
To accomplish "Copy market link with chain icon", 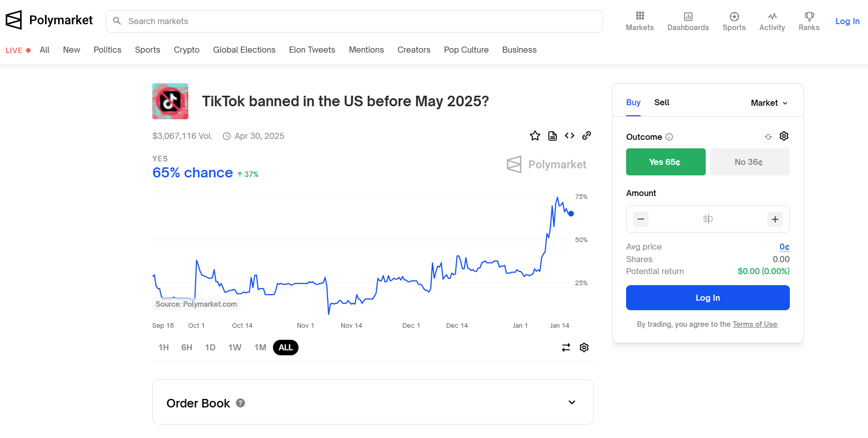I will click(x=587, y=135).
